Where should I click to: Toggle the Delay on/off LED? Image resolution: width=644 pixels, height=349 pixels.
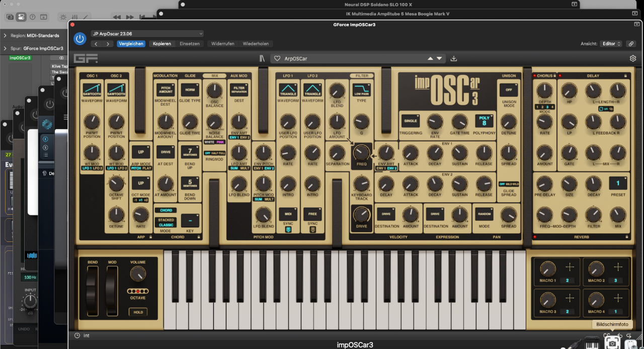tap(559, 76)
